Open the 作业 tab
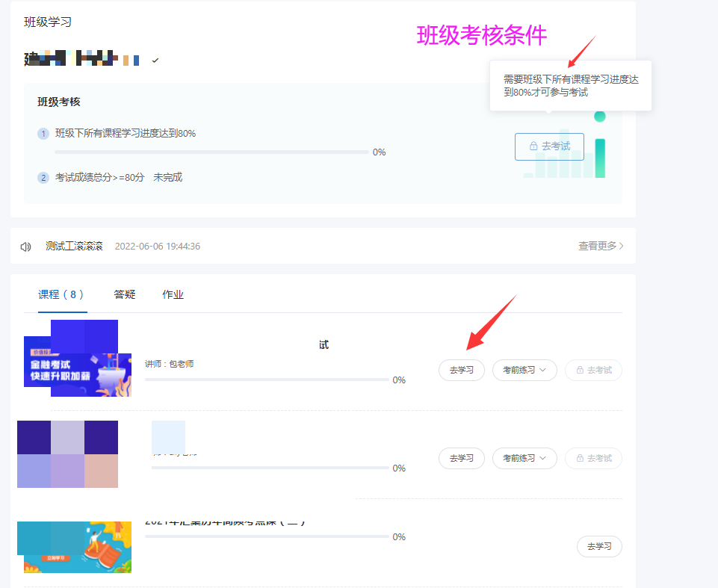Screen dimensions: 718x588 coord(173,294)
